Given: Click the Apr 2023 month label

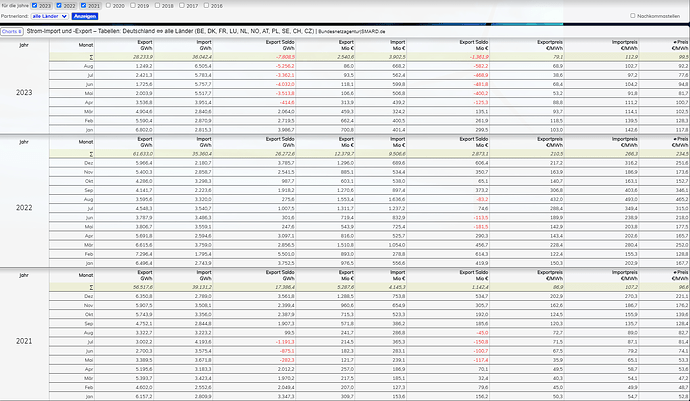Looking at the screenshot, I should (x=89, y=103).
